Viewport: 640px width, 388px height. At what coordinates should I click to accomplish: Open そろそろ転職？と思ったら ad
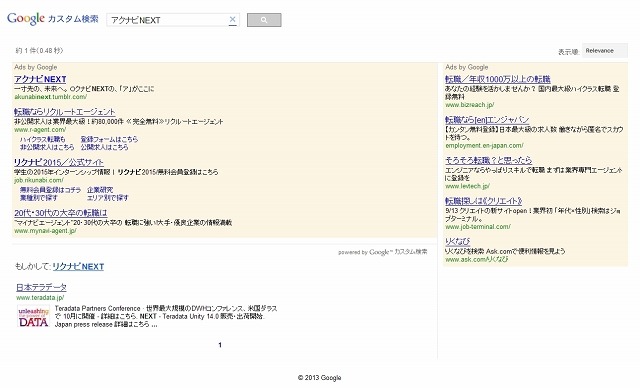(488, 160)
